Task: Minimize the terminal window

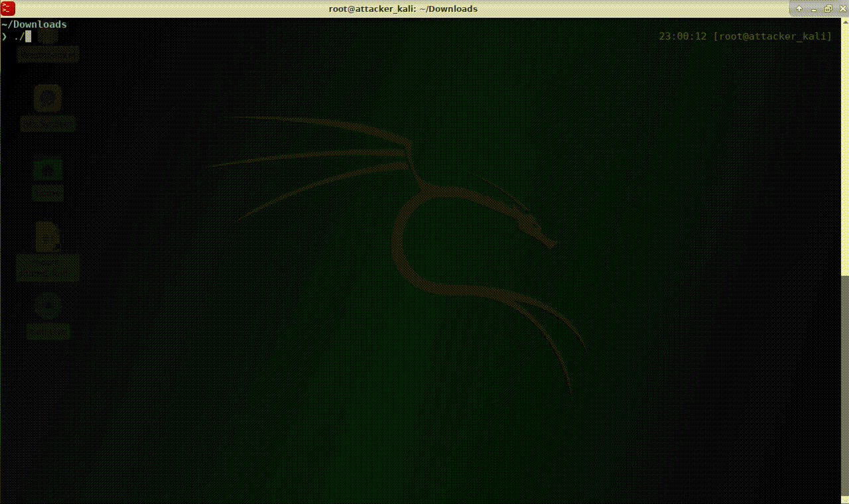Action: click(x=814, y=9)
